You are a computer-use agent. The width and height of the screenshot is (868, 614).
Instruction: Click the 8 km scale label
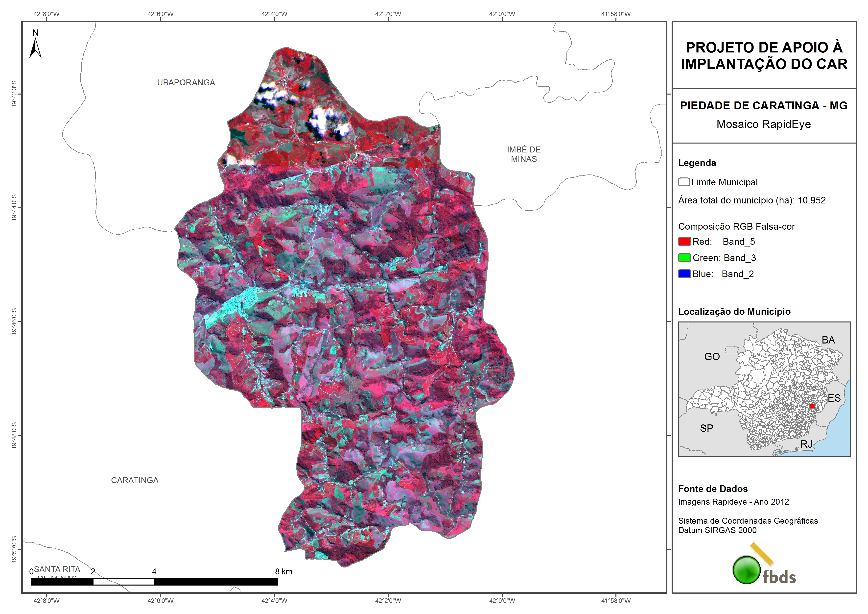283,572
